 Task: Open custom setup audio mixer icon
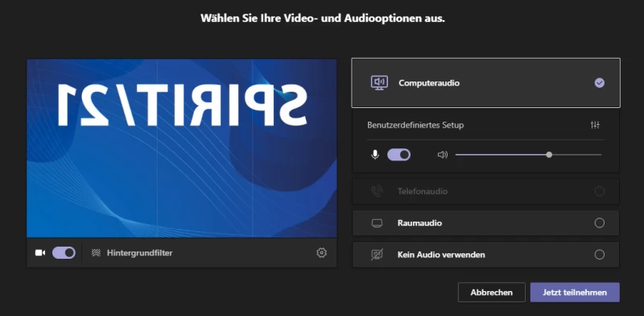pyautogui.click(x=595, y=125)
